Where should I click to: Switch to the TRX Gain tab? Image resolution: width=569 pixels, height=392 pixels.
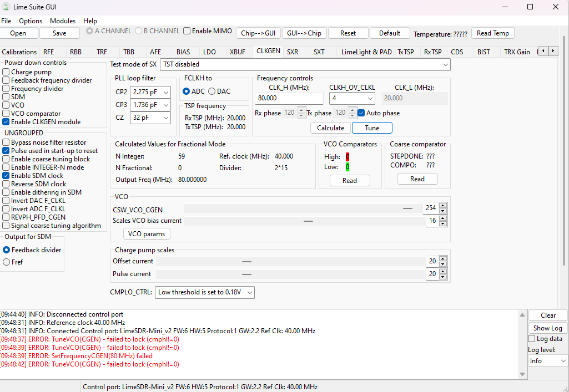pos(517,52)
